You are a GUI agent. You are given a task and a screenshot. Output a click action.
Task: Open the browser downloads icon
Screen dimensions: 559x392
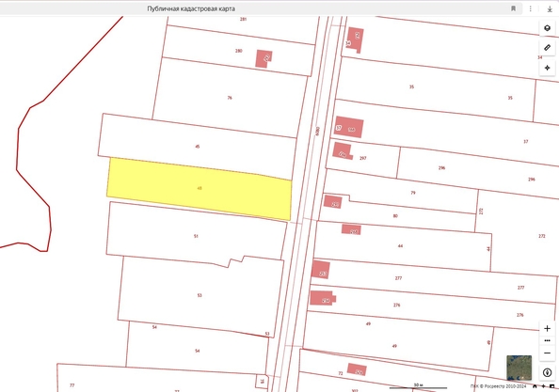click(550, 8)
